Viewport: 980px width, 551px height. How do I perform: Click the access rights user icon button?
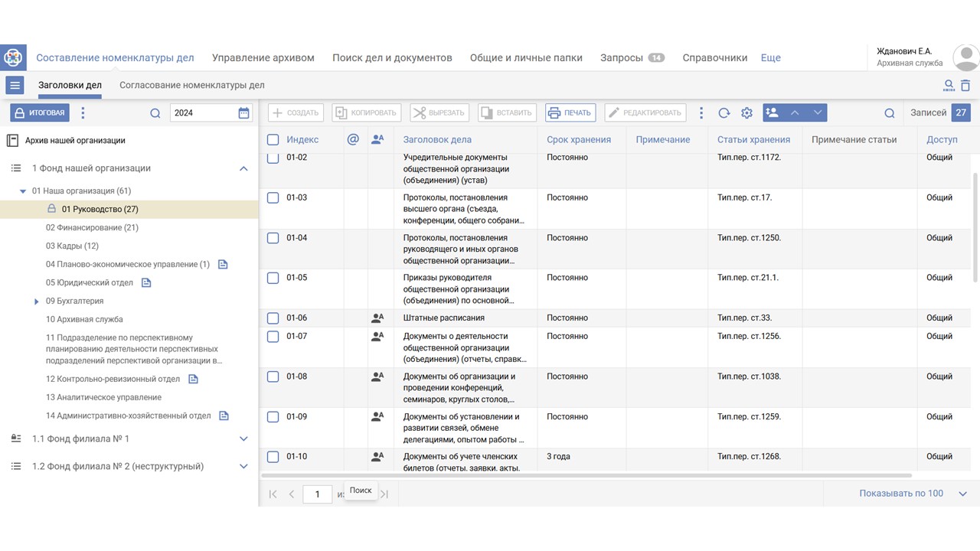[x=772, y=113]
